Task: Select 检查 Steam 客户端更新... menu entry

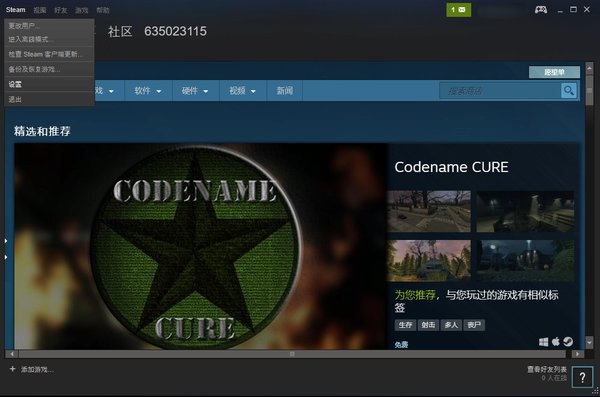Action: (49, 54)
